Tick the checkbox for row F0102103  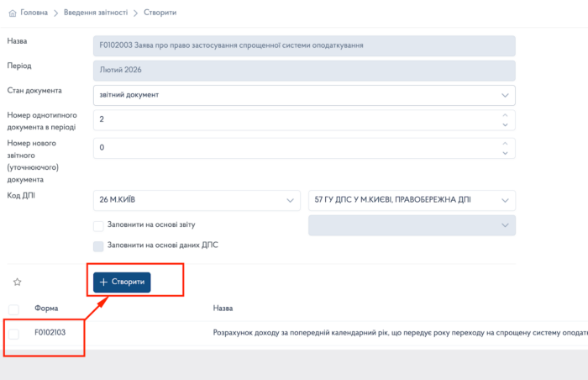(x=13, y=334)
